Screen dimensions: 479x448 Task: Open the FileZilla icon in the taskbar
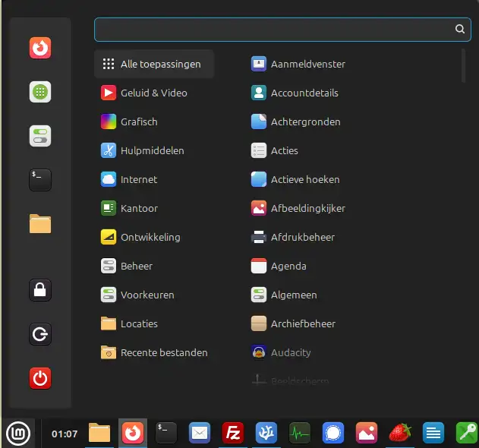232,433
